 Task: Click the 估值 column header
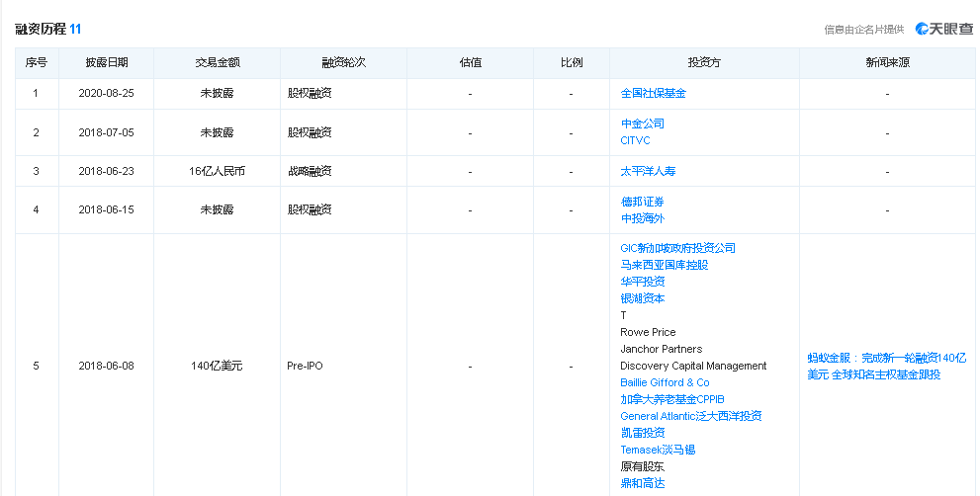470,62
